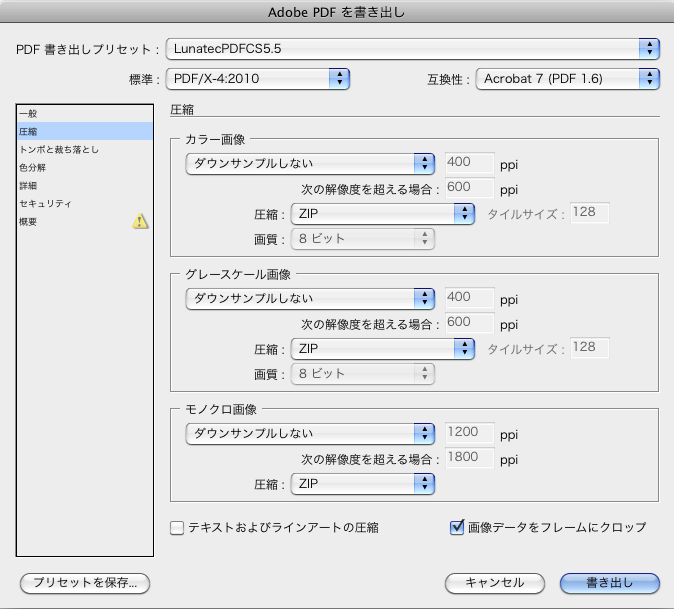The width and height of the screenshot is (674, 609).
Task: Open モノクロ画像 圧縮 ZIP dropdown
Action: click(x=363, y=484)
